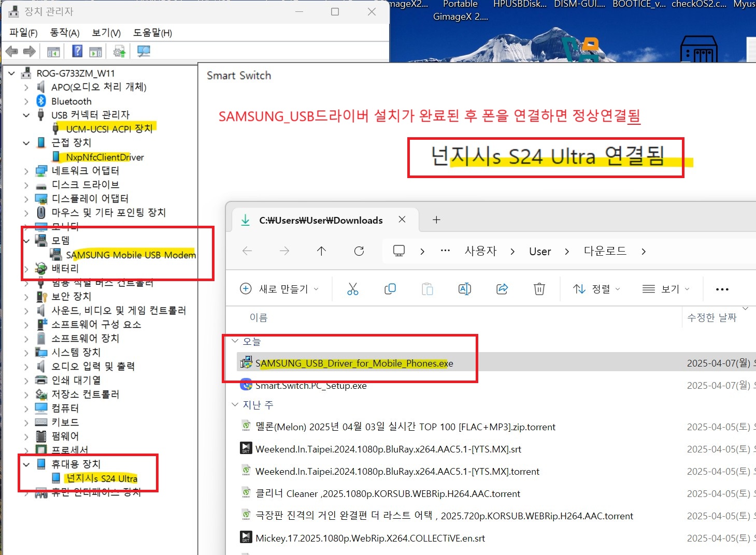The height and width of the screenshot is (555, 756).
Task: Click the chevron after 다운로드 breadcrumb
Action: (644, 252)
